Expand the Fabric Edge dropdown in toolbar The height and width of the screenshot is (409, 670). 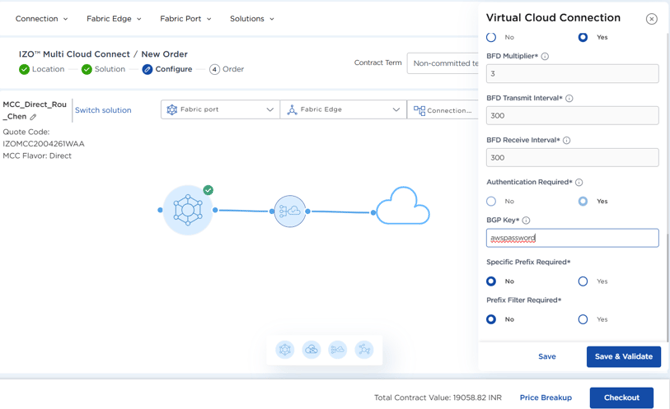344,110
